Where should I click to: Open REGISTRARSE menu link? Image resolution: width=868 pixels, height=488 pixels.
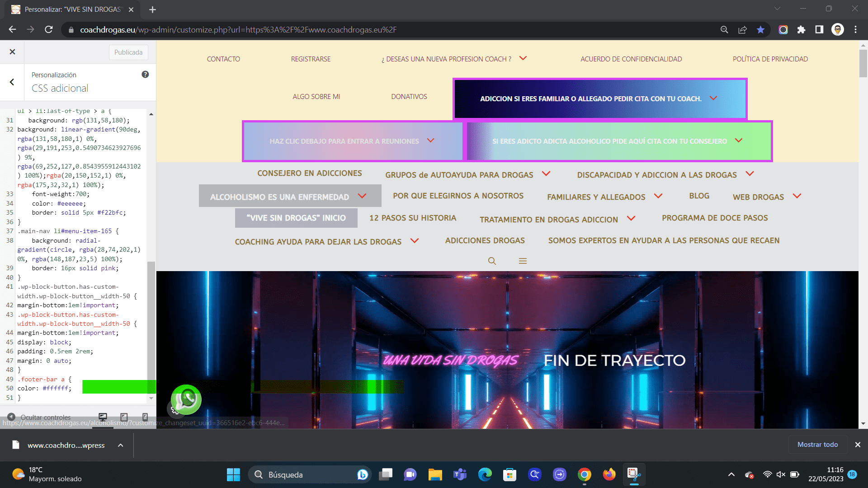pyautogui.click(x=311, y=59)
